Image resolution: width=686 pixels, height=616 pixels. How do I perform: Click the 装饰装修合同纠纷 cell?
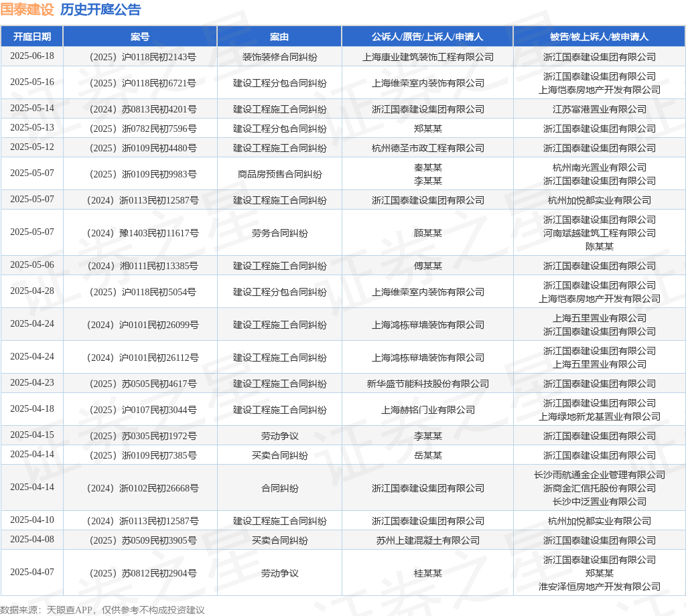[x=279, y=57]
